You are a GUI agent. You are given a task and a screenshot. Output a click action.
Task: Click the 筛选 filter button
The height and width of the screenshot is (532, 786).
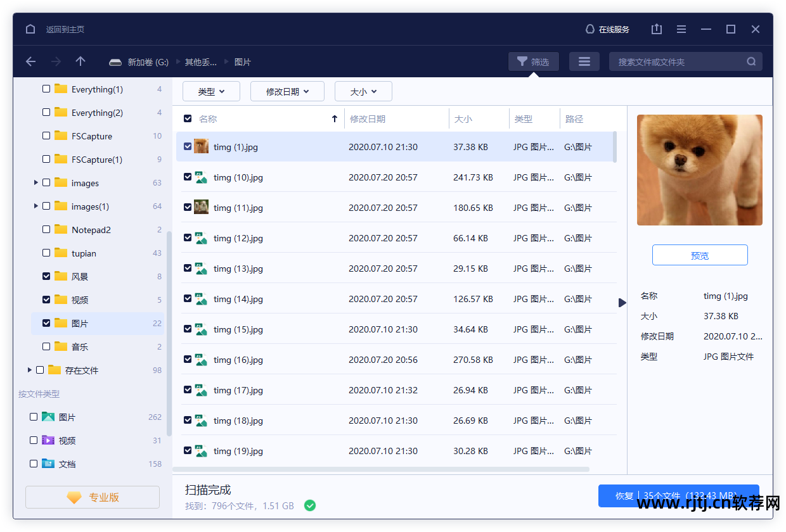coord(534,61)
